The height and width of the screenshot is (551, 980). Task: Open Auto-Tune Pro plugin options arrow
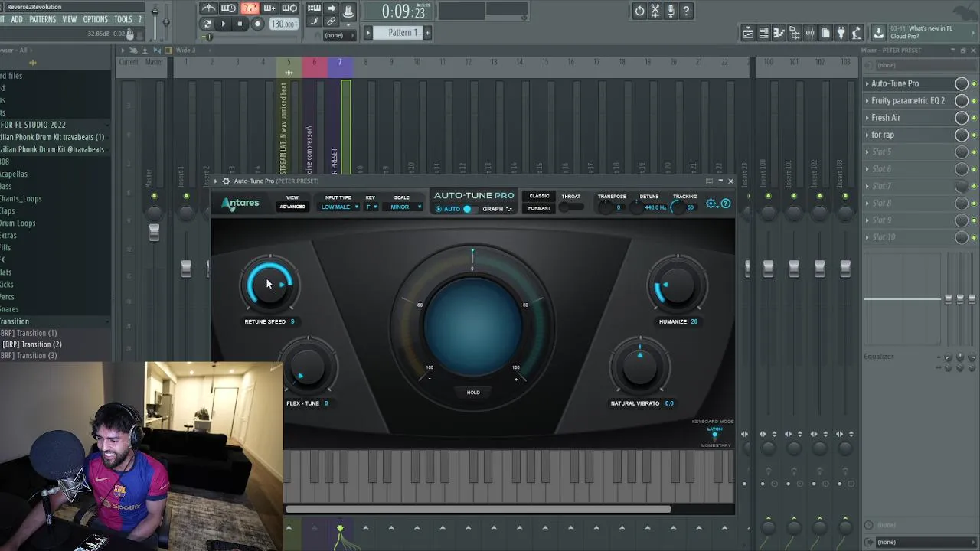point(215,181)
